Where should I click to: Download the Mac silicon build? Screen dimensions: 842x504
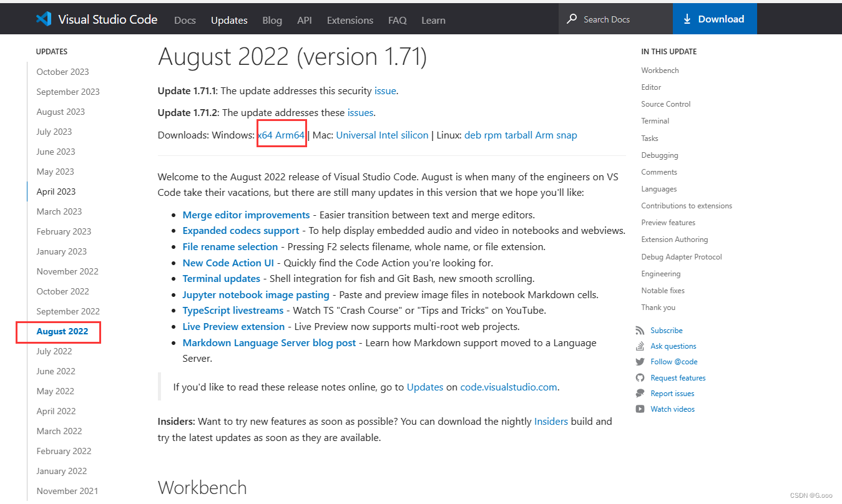coord(415,135)
